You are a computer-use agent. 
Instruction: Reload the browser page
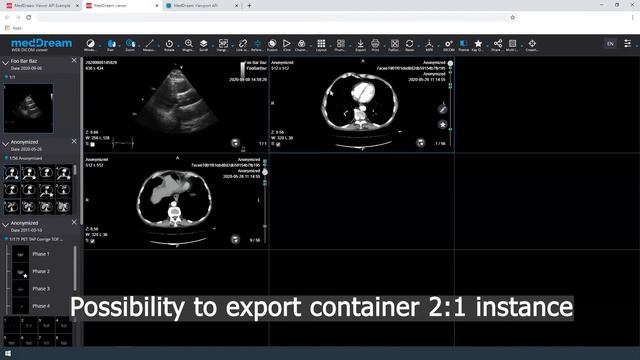(29, 18)
